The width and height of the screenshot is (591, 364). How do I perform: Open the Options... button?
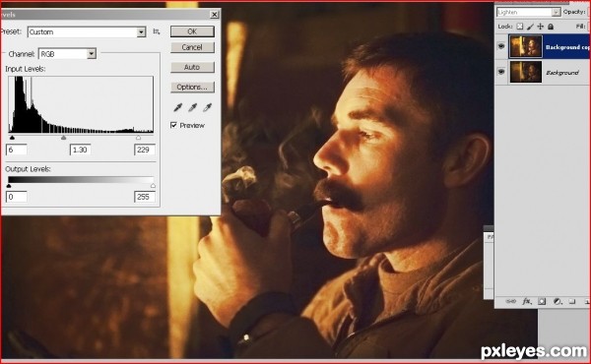(x=192, y=87)
